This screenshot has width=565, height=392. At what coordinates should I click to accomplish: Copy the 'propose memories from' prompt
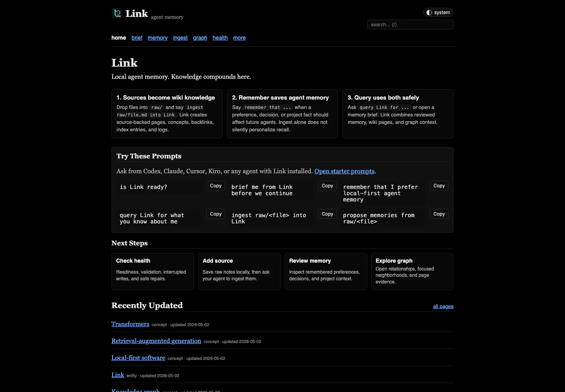pos(439,214)
